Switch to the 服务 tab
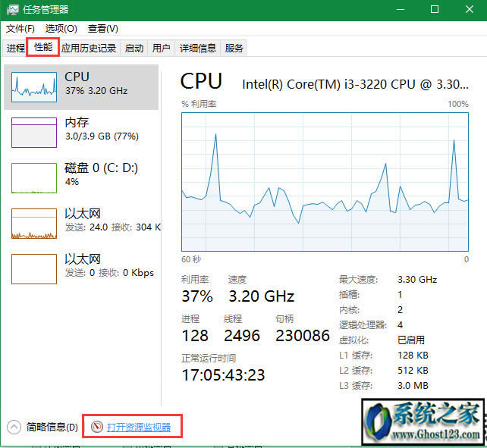 click(x=234, y=48)
